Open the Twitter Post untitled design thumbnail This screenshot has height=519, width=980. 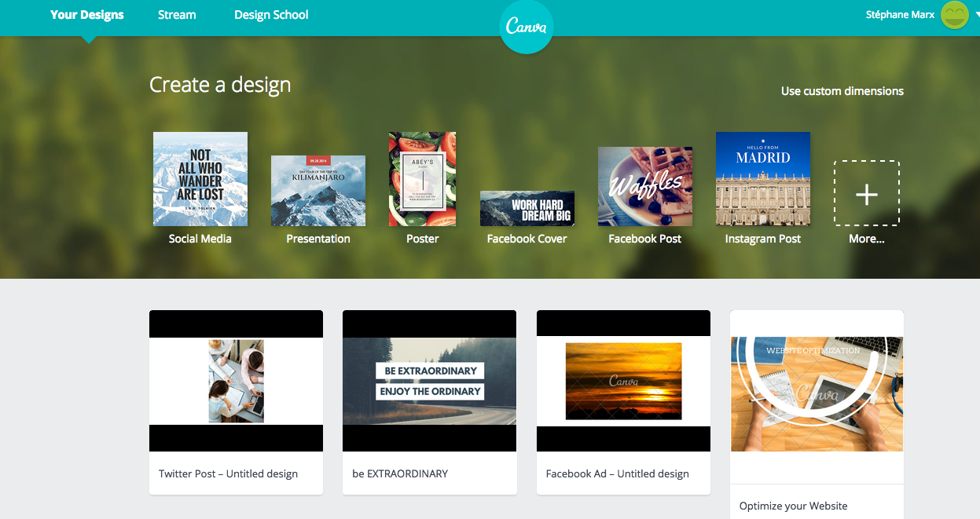click(x=236, y=381)
